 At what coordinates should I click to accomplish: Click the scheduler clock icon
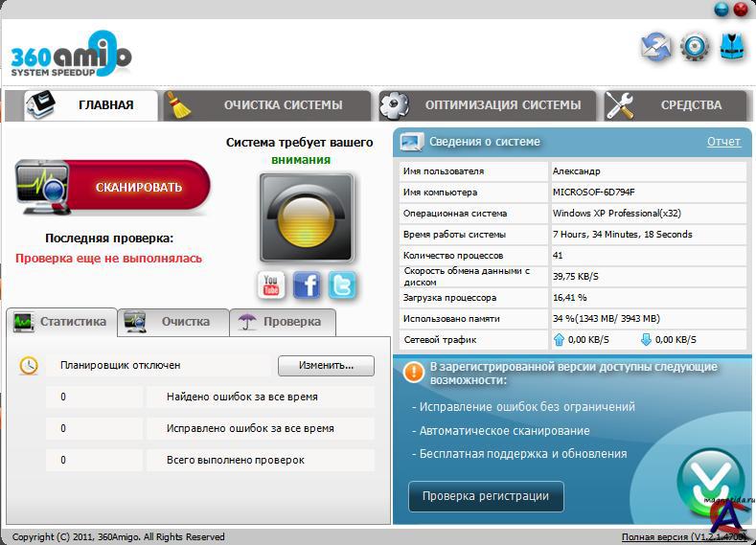pos(30,365)
